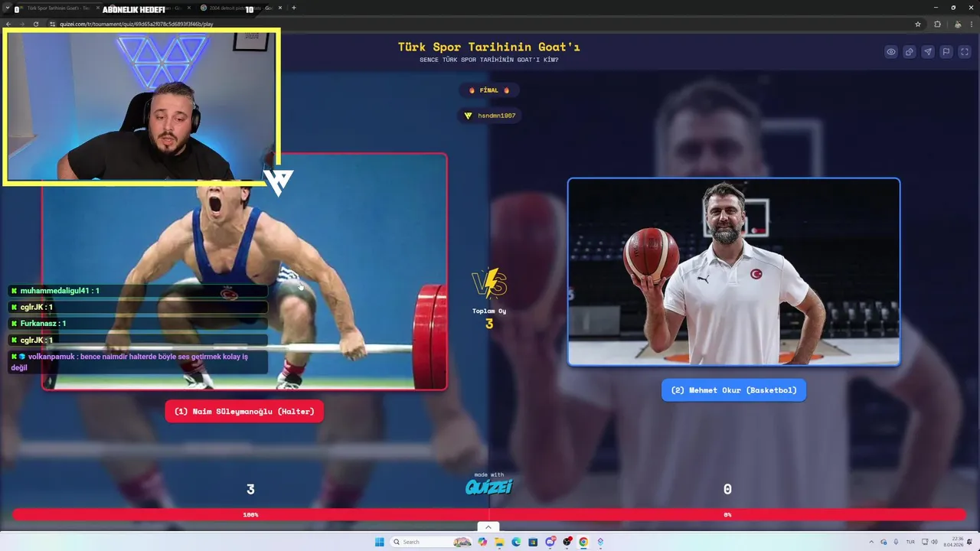
Task: Click the FİNAL round badge
Action: [x=488, y=90]
